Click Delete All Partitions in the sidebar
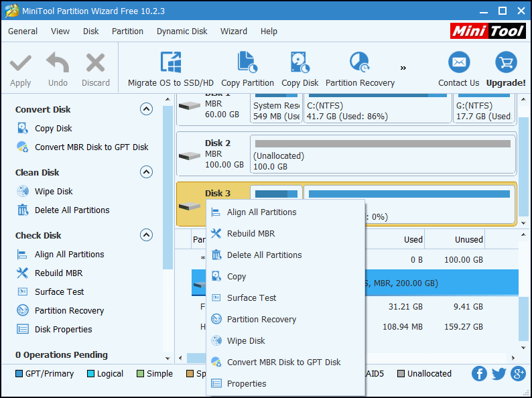The height and width of the screenshot is (398, 532). [63, 210]
